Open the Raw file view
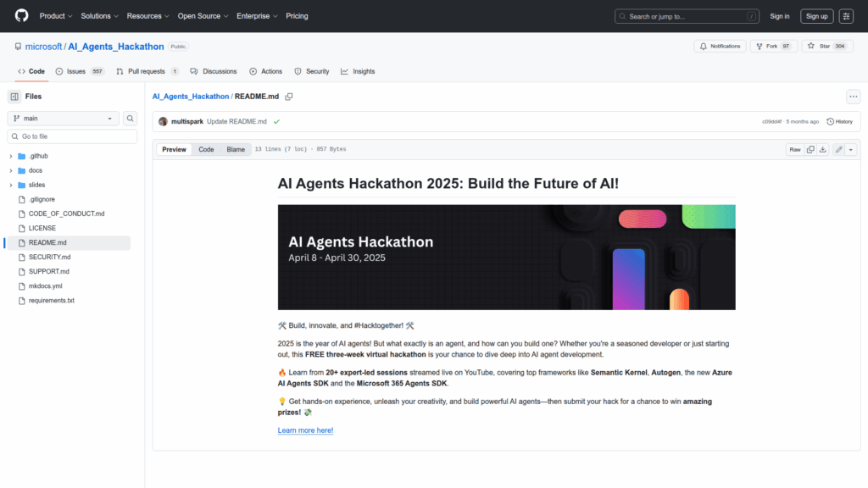This screenshot has width=868, height=488. 795,149
